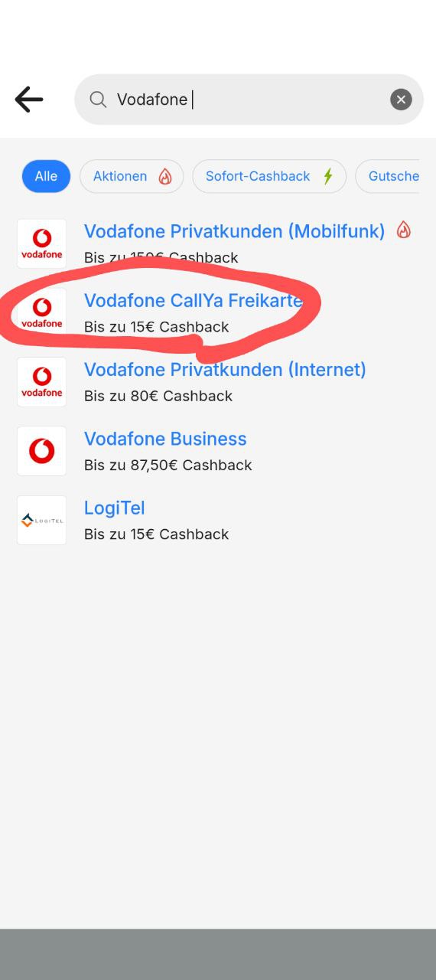
Task: Tap the Vodafone Privatkunden (Internet) logo
Action: pyautogui.click(x=42, y=382)
